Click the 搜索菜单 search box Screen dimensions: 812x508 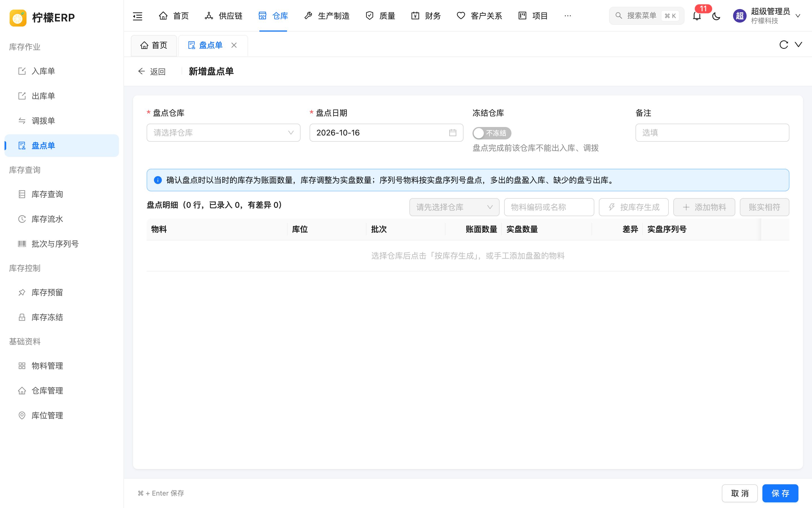pyautogui.click(x=646, y=16)
